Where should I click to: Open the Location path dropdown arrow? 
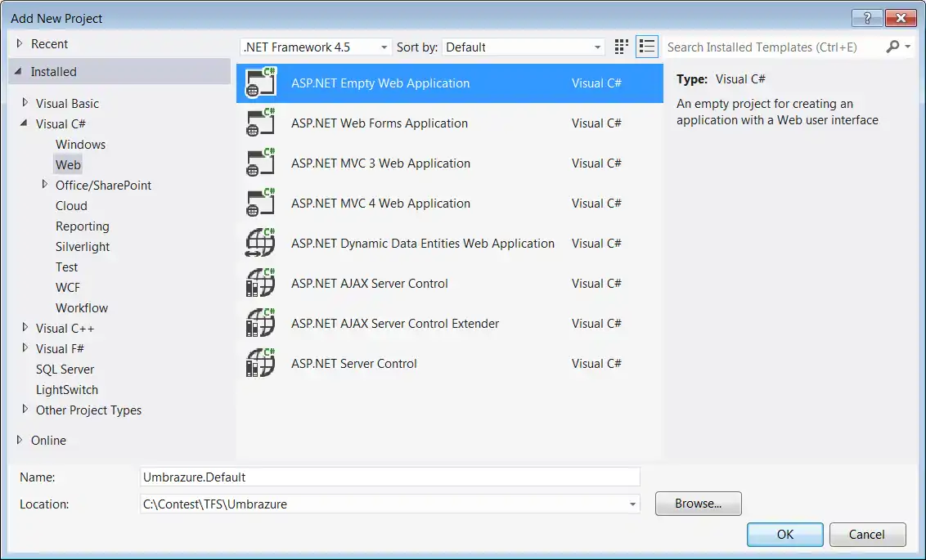(x=632, y=504)
